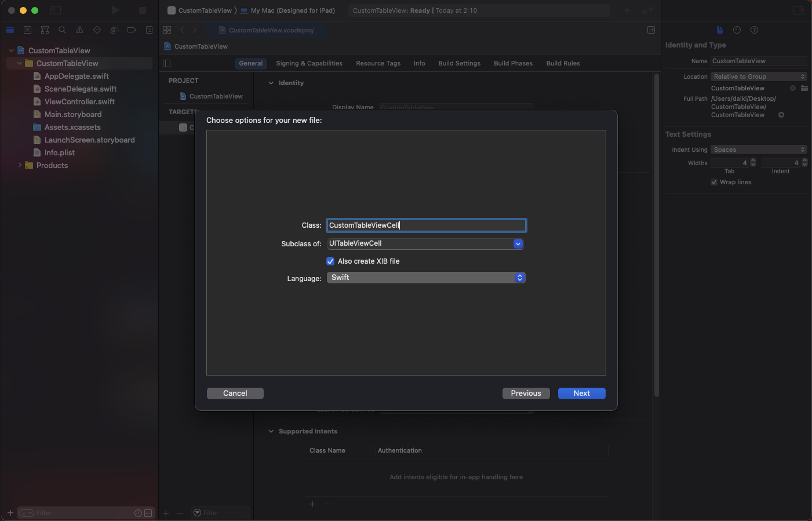Go forward in editor history
The width and height of the screenshot is (812, 521).
[x=195, y=30]
